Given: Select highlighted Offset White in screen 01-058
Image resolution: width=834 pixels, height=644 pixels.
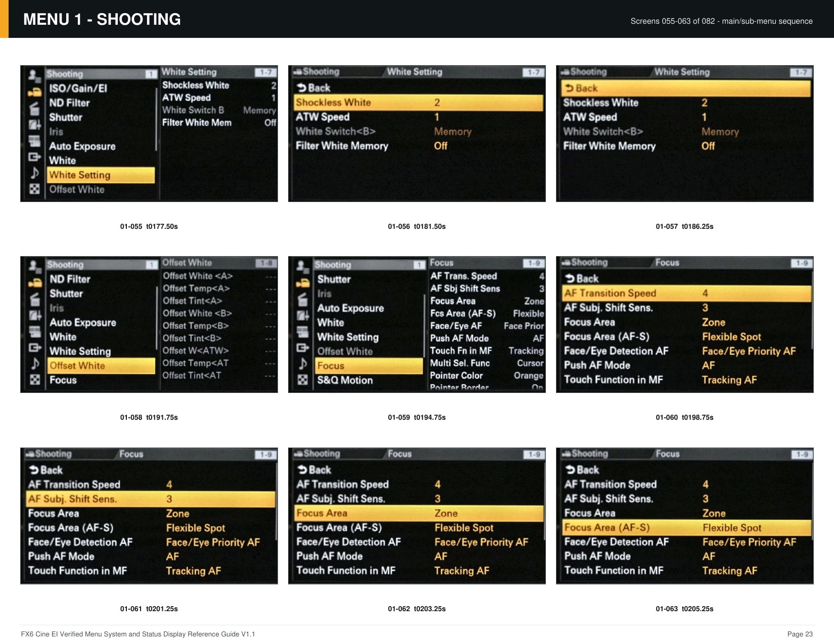Looking at the screenshot, I should click(x=101, y=366).
